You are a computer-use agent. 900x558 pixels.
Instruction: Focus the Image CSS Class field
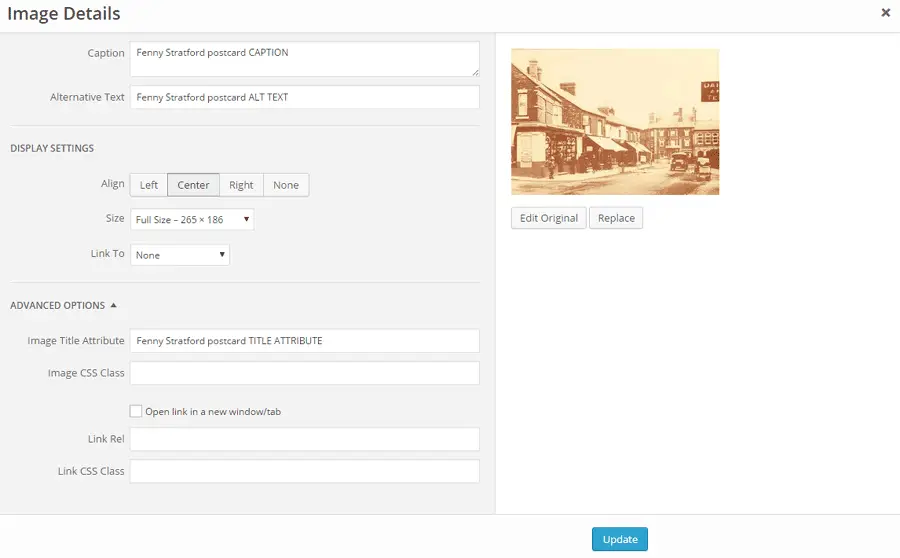(x=304, y=373)
